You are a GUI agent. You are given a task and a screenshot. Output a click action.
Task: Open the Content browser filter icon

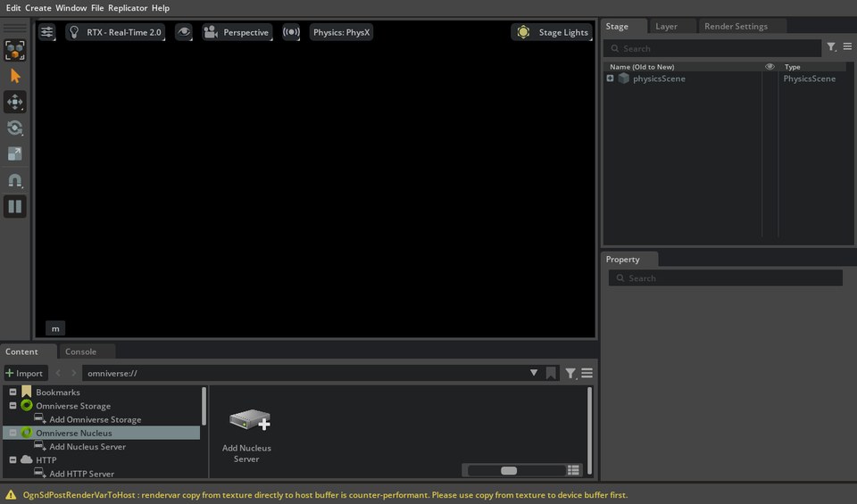(570, 373)
